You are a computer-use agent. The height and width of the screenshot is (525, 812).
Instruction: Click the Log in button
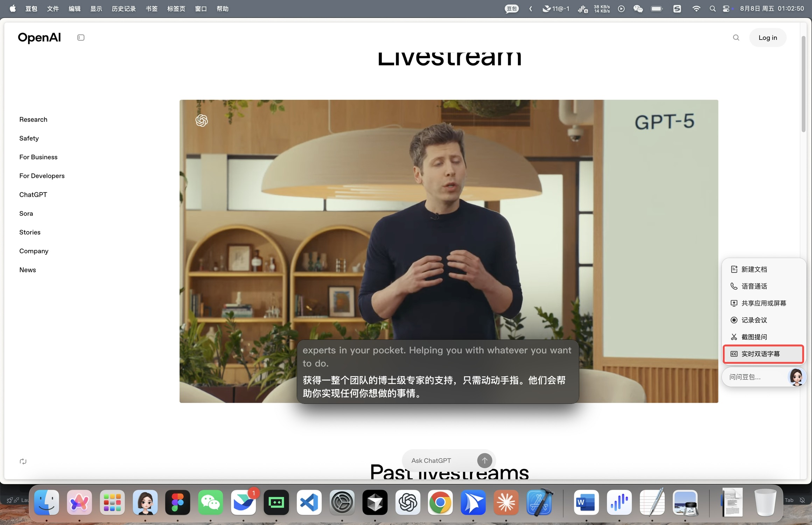[x=768, y=37]
